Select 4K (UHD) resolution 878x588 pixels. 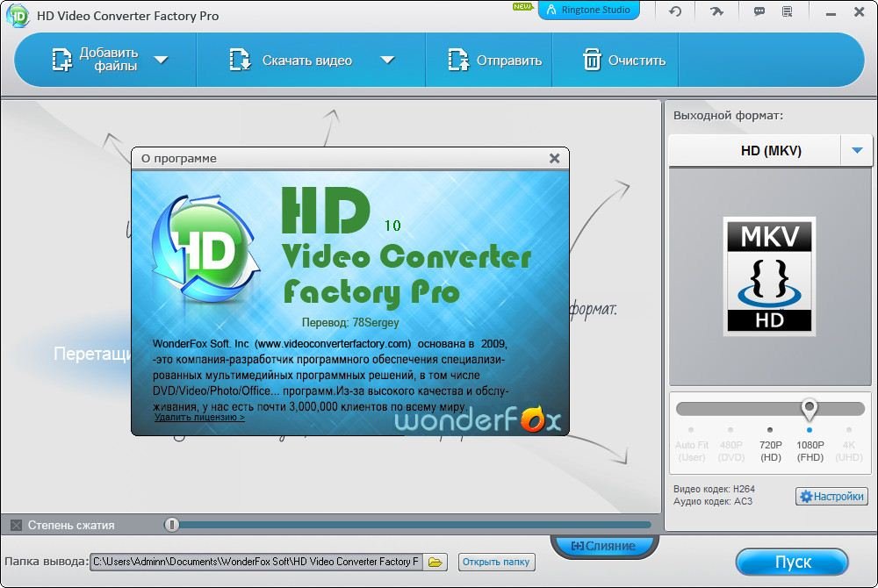pos(849,444)
